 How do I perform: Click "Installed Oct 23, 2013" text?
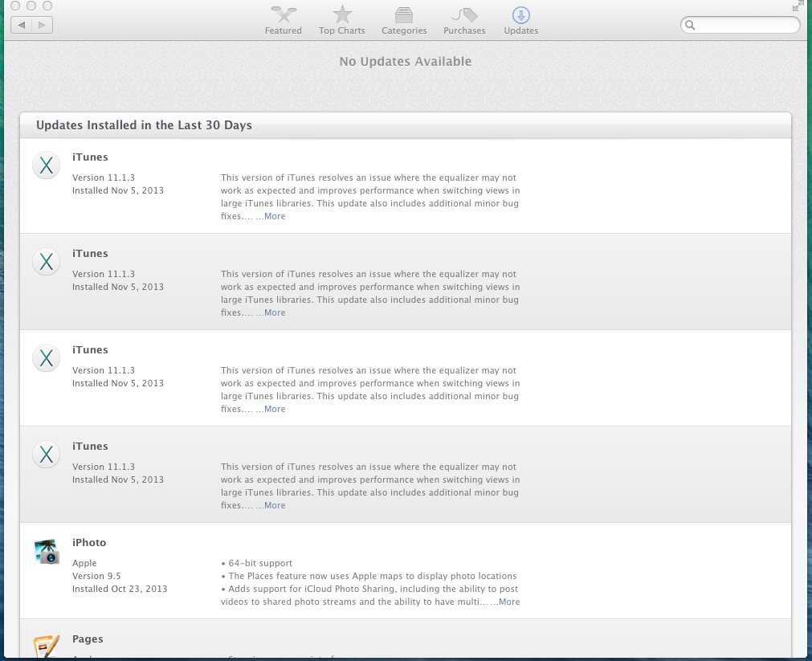(120, 589)
